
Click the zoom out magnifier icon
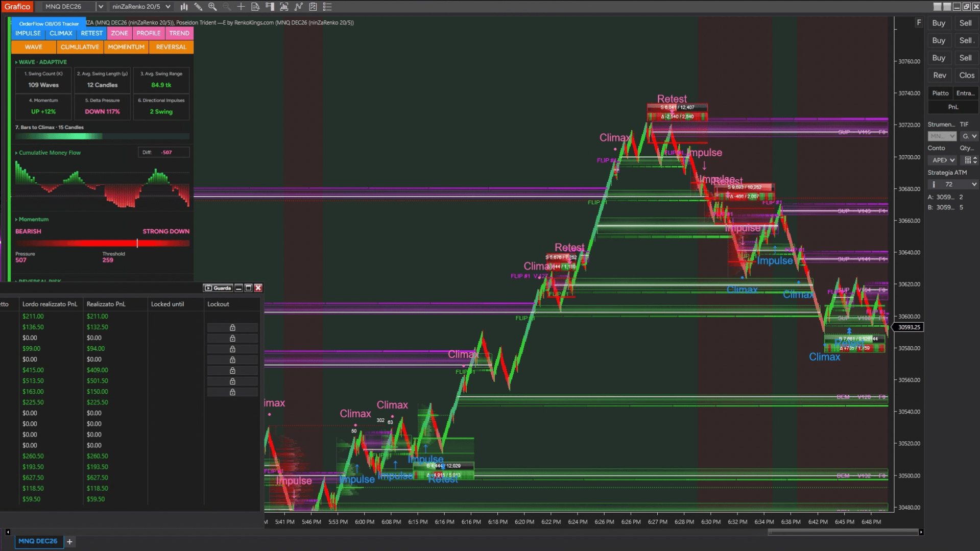[x=227, y=7]
